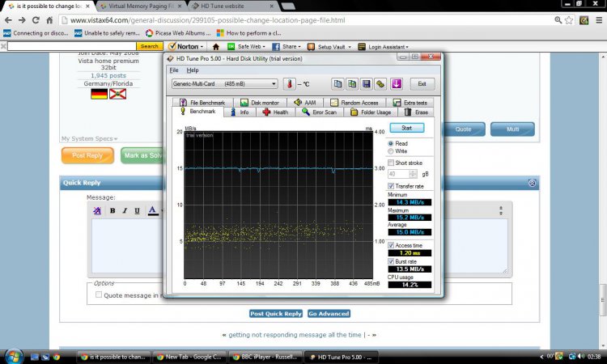The height and width of the screenshot is (364, 607).
Task: Open the Generic-Multi-Card drive dropdown
Action: pyautogui.click(x=225, y=83)
